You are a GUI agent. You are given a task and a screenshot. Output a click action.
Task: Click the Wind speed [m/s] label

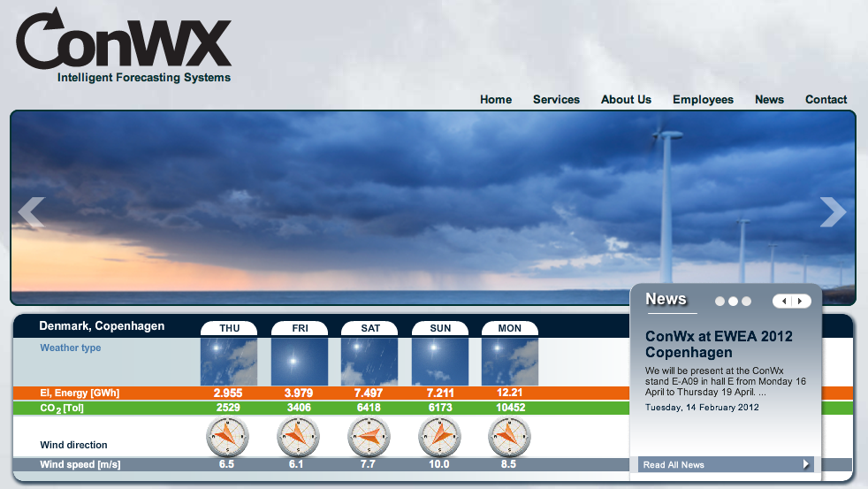(80, 464)
